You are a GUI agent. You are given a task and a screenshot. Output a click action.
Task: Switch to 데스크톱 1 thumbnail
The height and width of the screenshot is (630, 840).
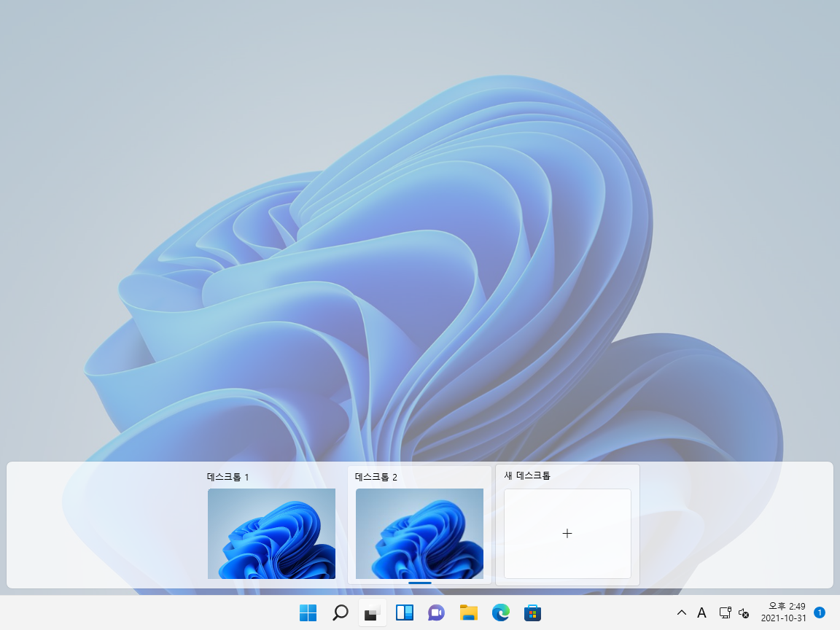click(271, 534)
